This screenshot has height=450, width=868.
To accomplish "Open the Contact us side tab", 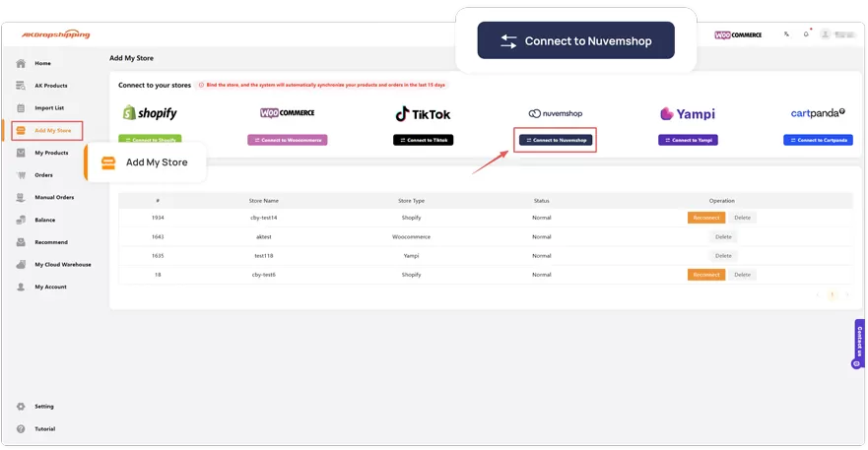I will click(x=858, y=342).
